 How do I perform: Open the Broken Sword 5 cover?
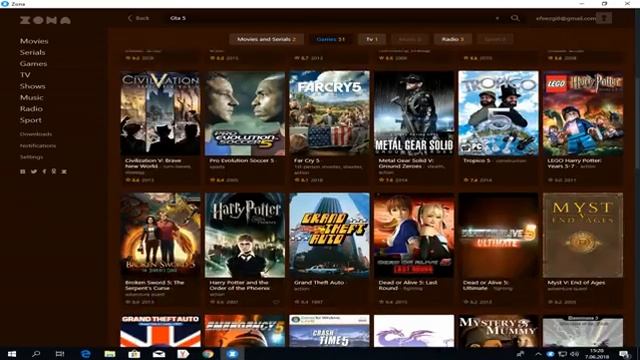[x=160, y=236]
